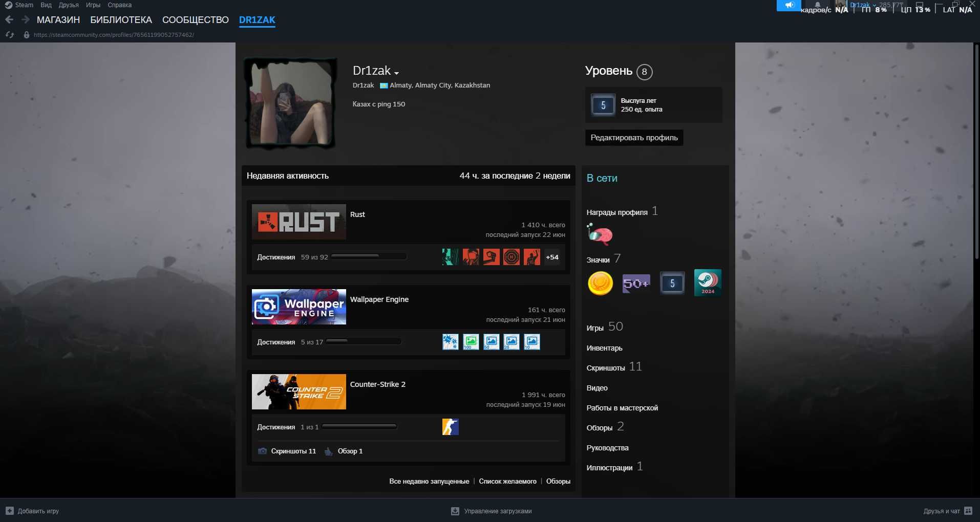This screenshot has width=980, height=522.
Task: Open the Обзоры link below activity
Action: click(x=558, y=481)
